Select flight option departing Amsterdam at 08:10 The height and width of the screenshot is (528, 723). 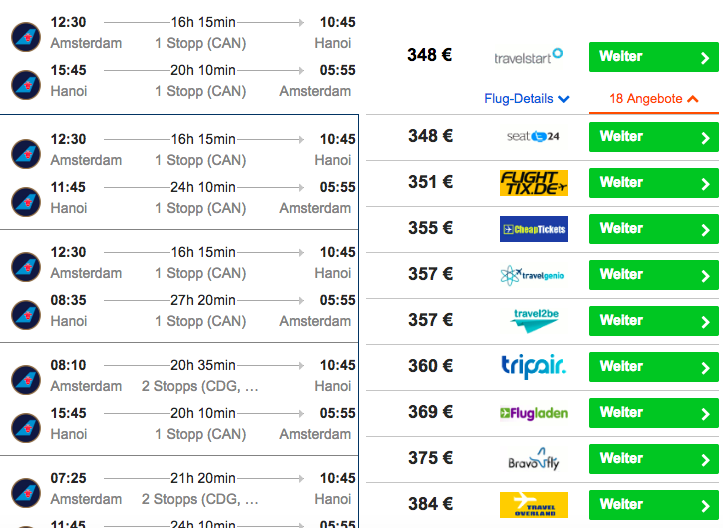click(179, 399)
